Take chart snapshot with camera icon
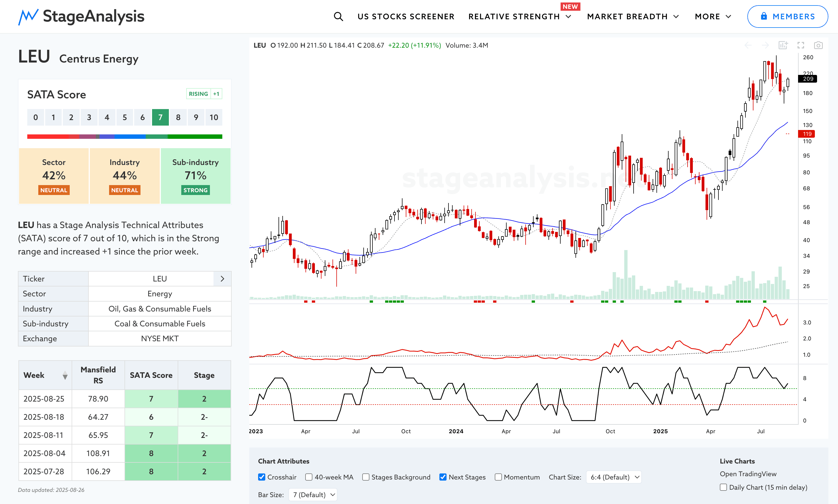The height and width of the screenshot is (504, 838). click(818, 45)
